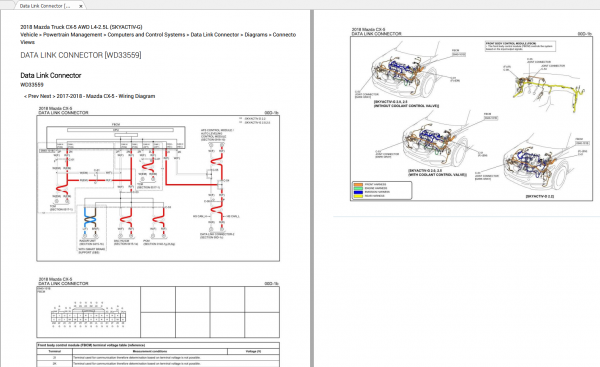Go to Powertrain Management breadcrumb
Viewport: 600px width, 367px height.
point(73,35)
